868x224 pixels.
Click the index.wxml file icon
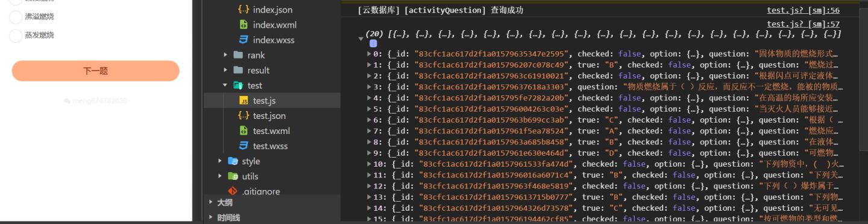pyautogui.click(x=244, y=25)
